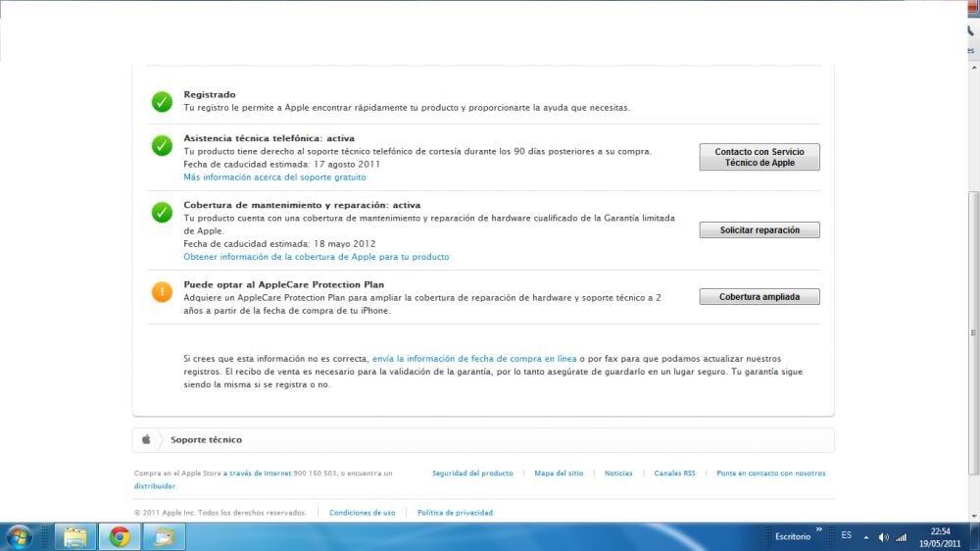Open the Windows Start menu orb

point(20,536)
